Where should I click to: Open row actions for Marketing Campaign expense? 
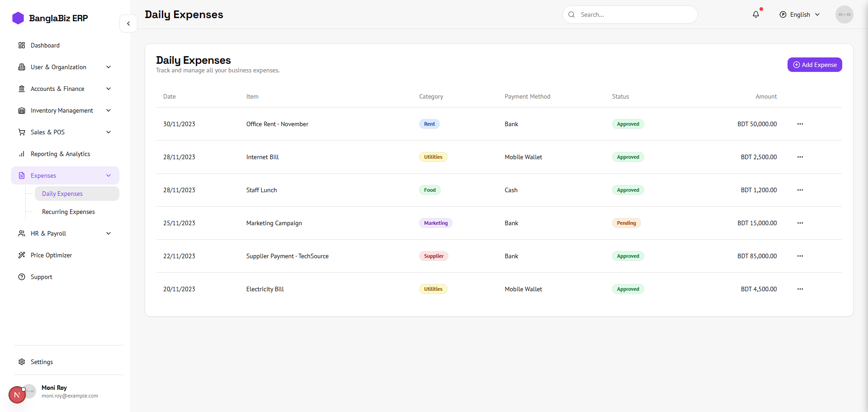pyautogui.click(x=800, y=223)
